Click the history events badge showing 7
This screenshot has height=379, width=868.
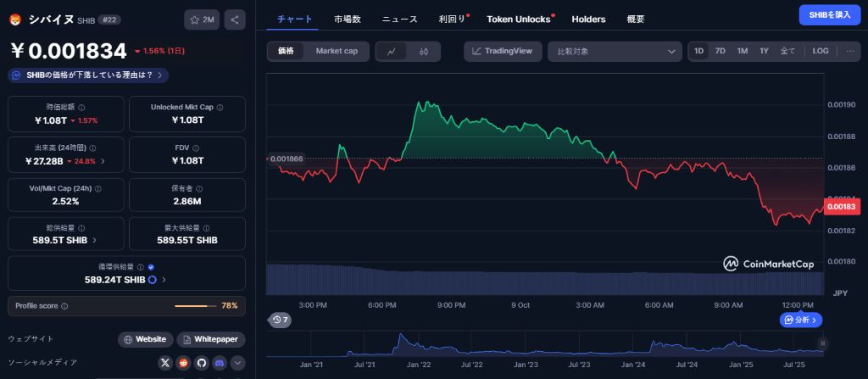(x=280, y=320)
